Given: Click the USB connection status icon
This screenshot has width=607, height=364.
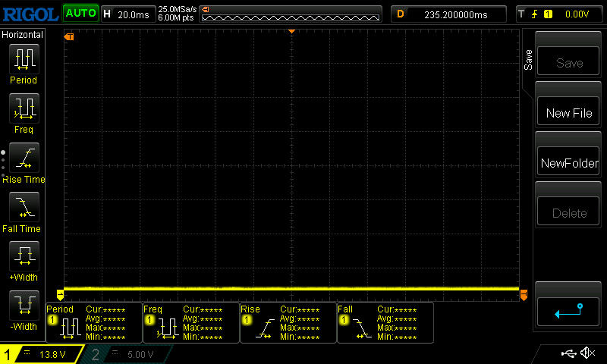Looking at the screenshot, I should coord(569,353).
